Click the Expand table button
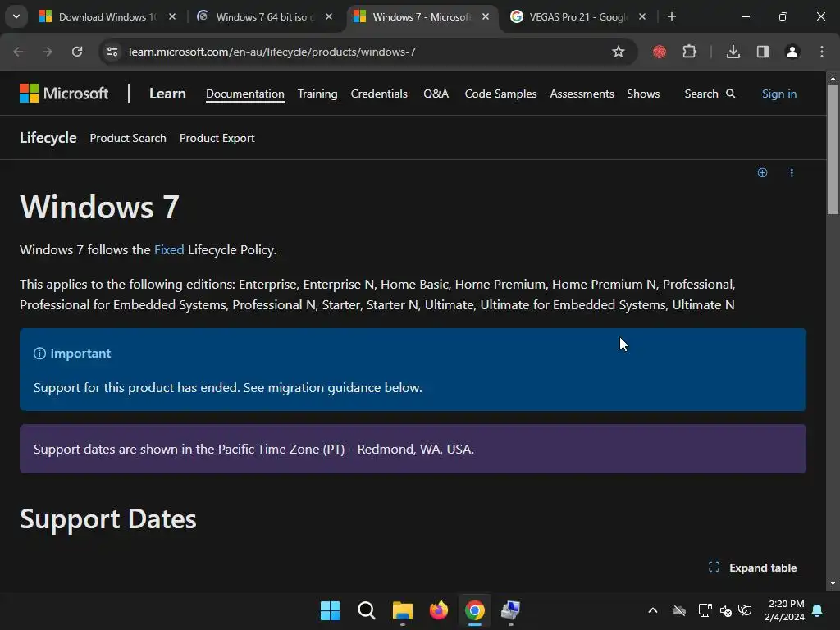This screenshot has height=630, width=840. pyautogui.click(x=753, y=568)
